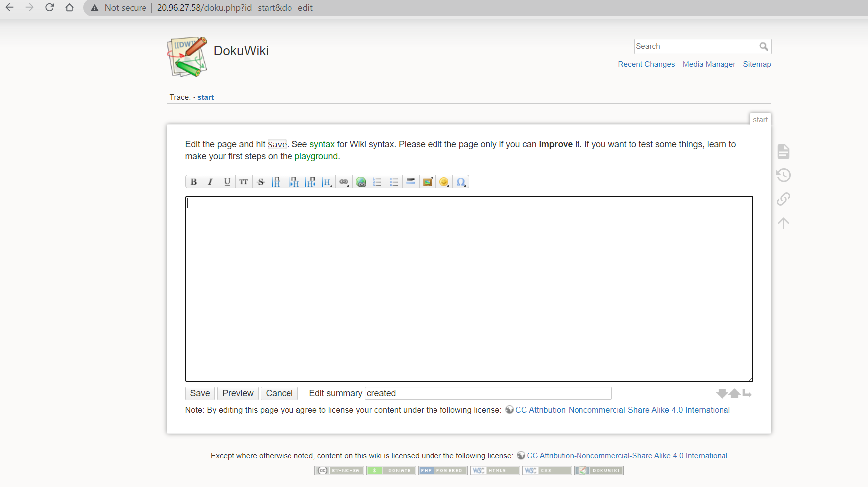Open Old revisions from the side tools
868x487 pixels.
tap(783, 175)
